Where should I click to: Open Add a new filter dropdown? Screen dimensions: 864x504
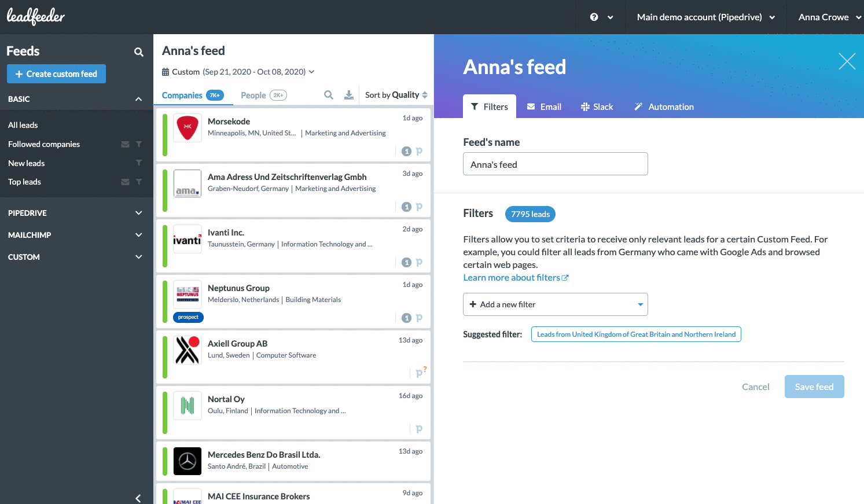[x=556, y=304]
